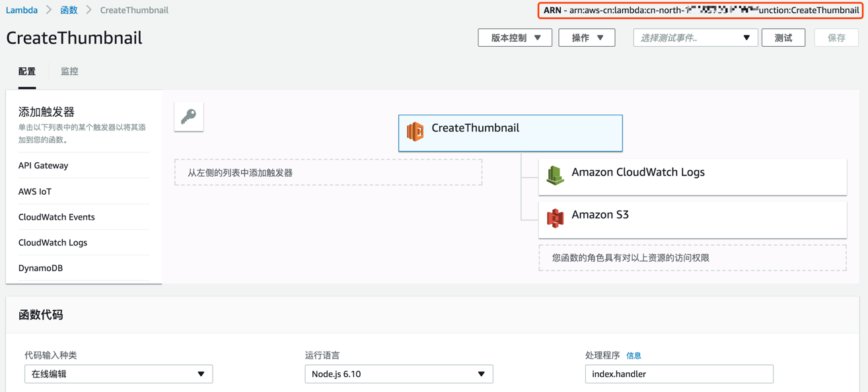Click the CreateThumbnail page heading

(74, 38)
